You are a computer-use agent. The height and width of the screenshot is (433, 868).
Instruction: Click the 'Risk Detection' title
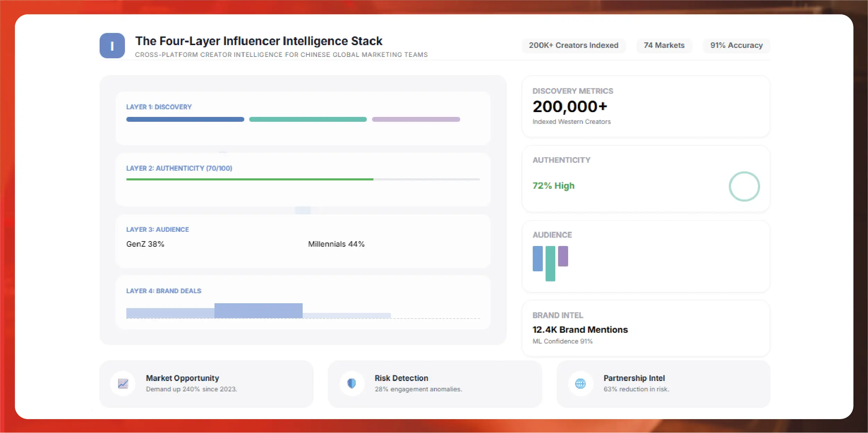(x=402, y=378)
